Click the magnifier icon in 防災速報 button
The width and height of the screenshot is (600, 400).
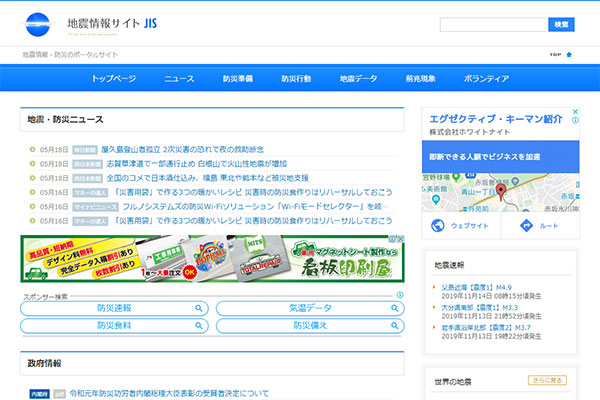[x=200, y=308]
